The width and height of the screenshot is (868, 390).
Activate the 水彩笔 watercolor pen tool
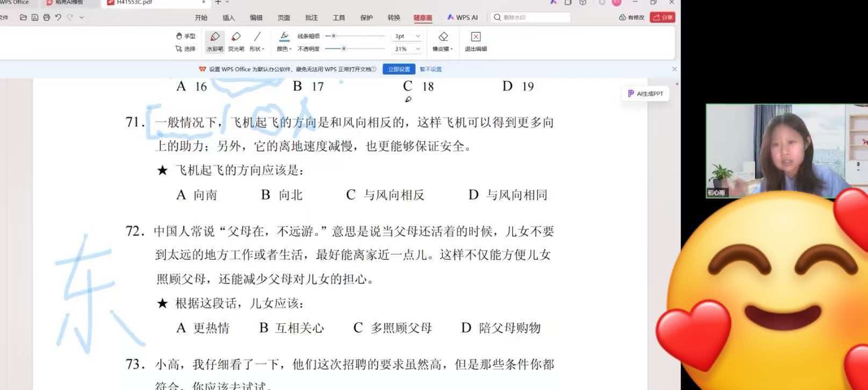point(214,41)
